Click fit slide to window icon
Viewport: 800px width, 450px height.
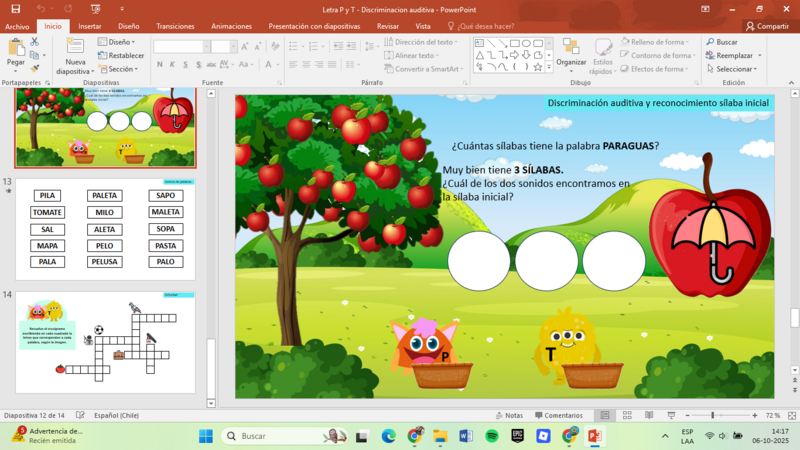pyautogui.click(x=792, y=415)
